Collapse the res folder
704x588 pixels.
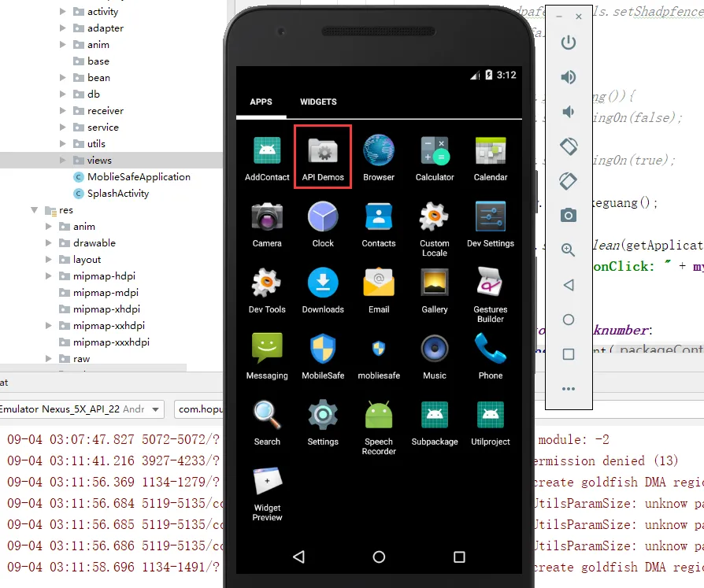[35, 210]
